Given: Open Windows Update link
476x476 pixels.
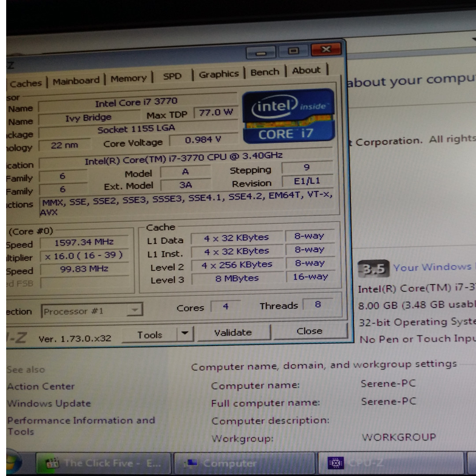Looking at the screenshot, I should coord(49,403).
